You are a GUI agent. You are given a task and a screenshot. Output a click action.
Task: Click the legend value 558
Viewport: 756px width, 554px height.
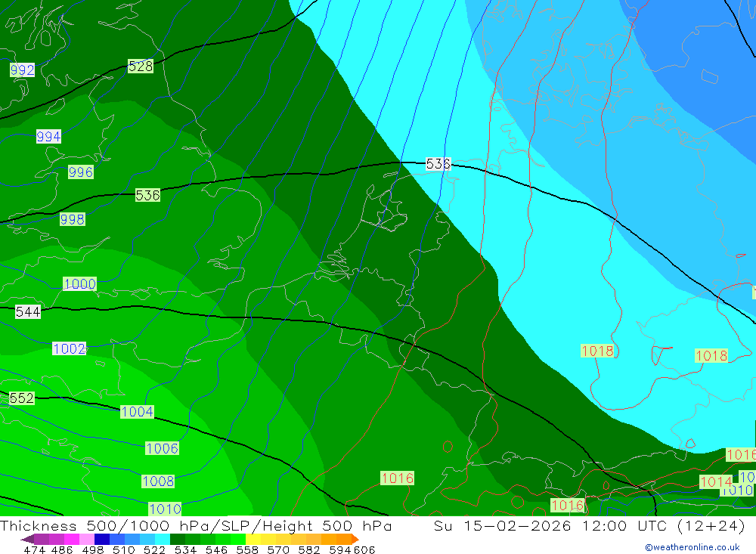click(247, 549)
